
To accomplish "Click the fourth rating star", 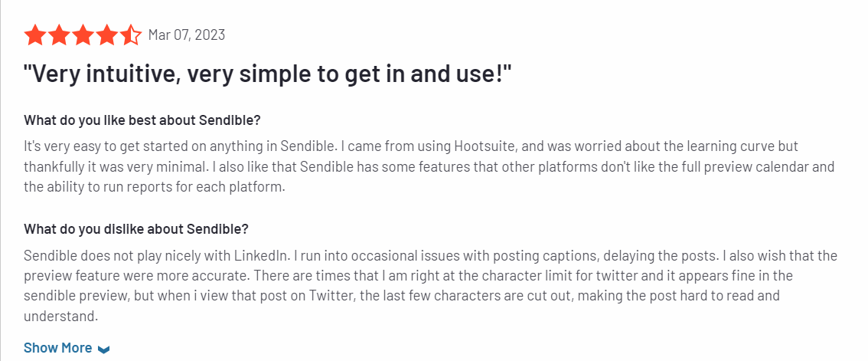I will coord(107,35).
